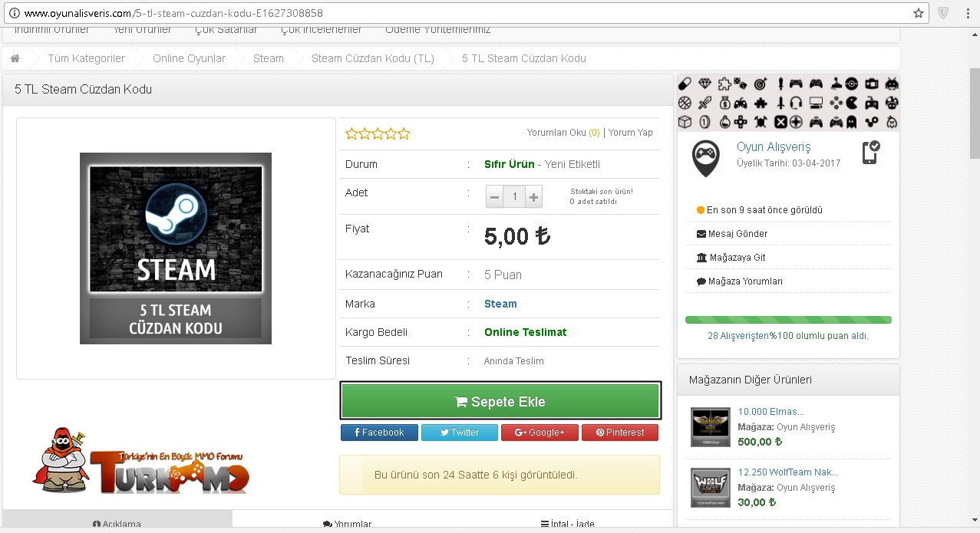The image size is (980, 533).
Task: Open the Oyun Alışveriş seller profile link
Action: point(774,146)
